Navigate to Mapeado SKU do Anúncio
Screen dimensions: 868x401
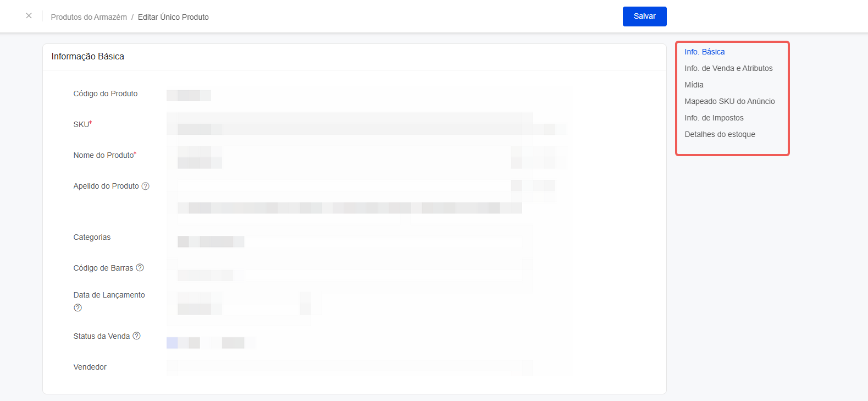point(729,101)
